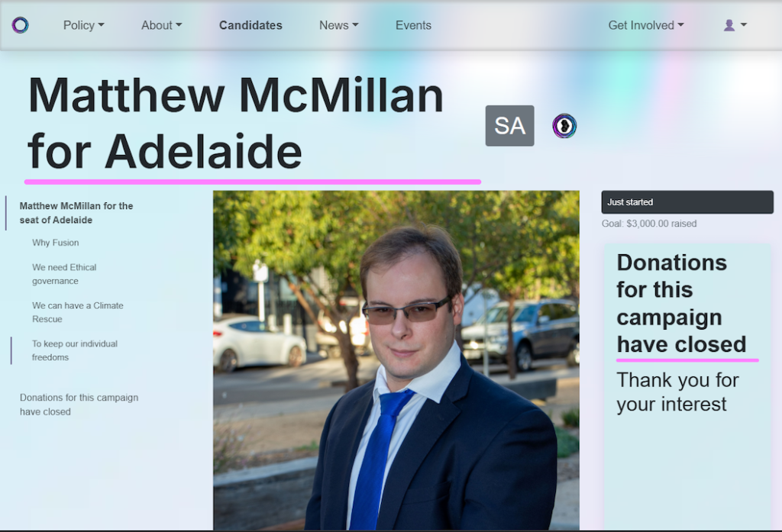Click the Just started progress bar
Screen dimensions: 782x532
687,202
